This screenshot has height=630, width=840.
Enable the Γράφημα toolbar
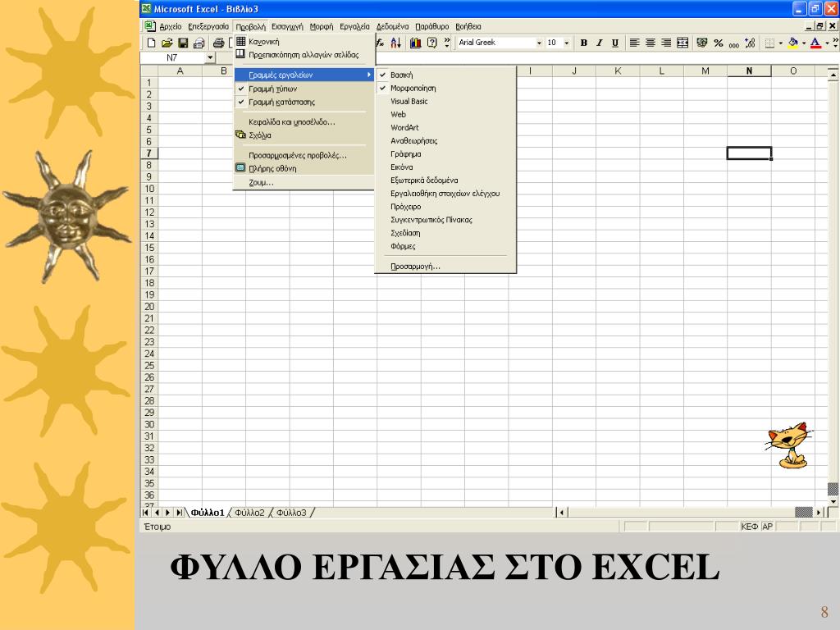click(x=445, y=153)
